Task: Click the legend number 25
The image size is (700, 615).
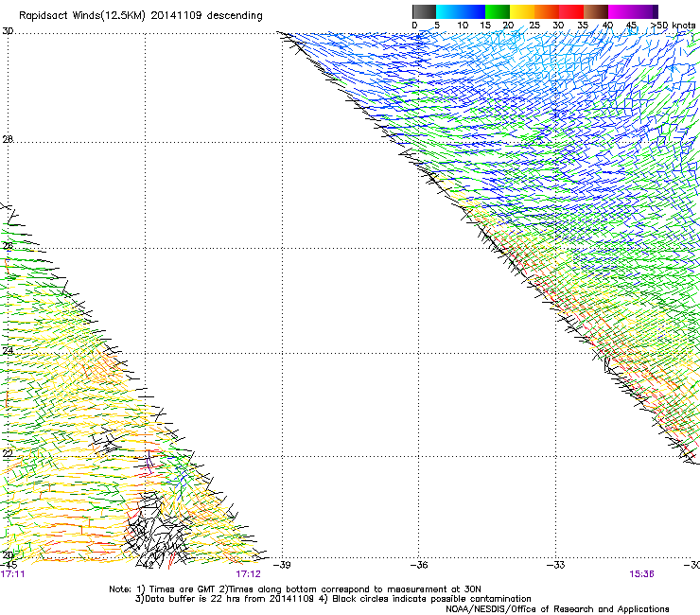Action: click(534, 26)
